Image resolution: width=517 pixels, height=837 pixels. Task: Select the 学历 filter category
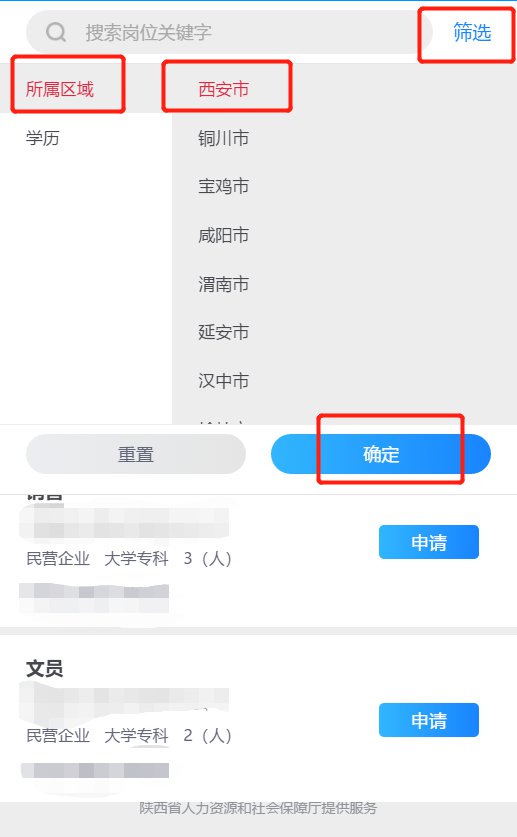(43, 138)
